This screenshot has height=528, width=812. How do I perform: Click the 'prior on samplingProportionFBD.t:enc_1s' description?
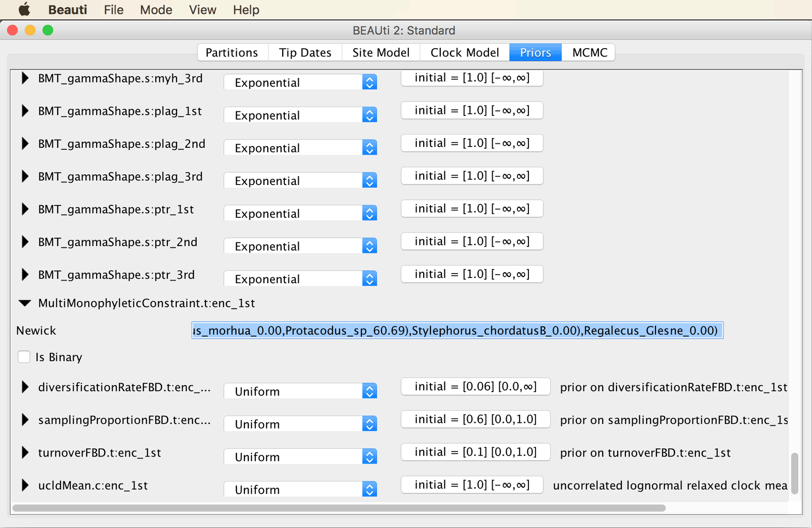(674, 420)
